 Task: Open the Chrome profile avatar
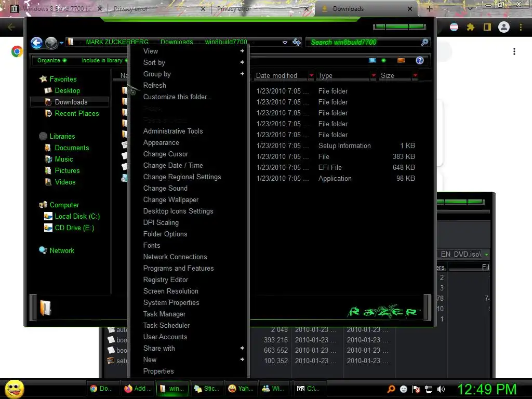pos(504,27)
